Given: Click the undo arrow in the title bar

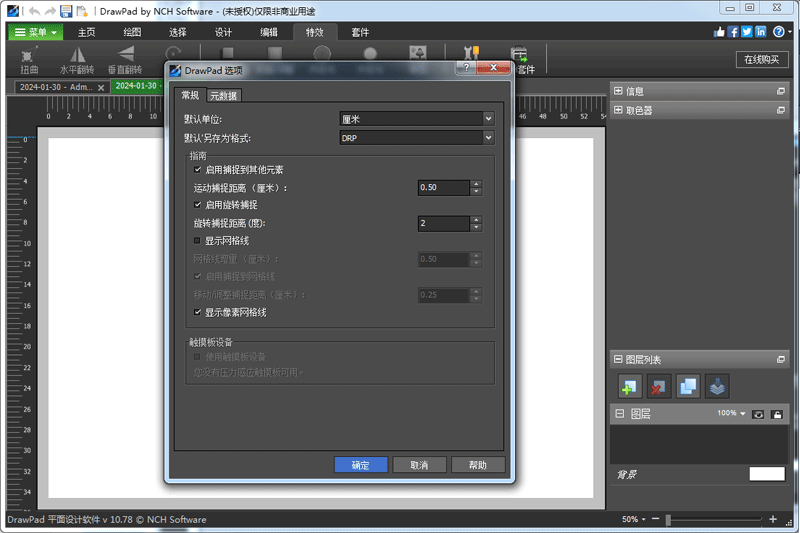Looking at the screenshot, I should [35, 11].
